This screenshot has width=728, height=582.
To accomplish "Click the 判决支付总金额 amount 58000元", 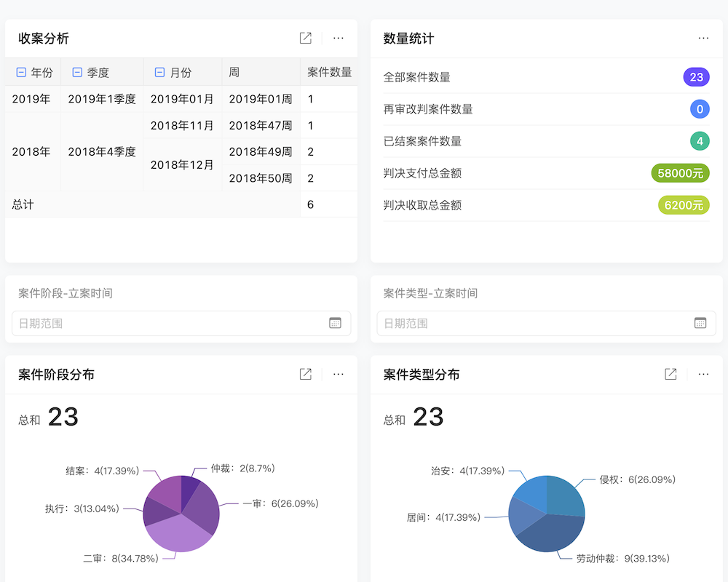I will point(680,173).
